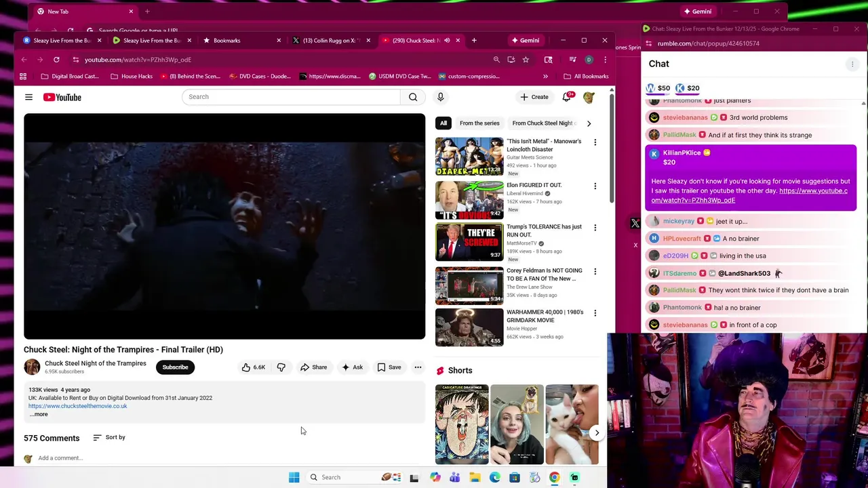
Task: Open the channel avatar beside the video title
Action: click(32, 367)
